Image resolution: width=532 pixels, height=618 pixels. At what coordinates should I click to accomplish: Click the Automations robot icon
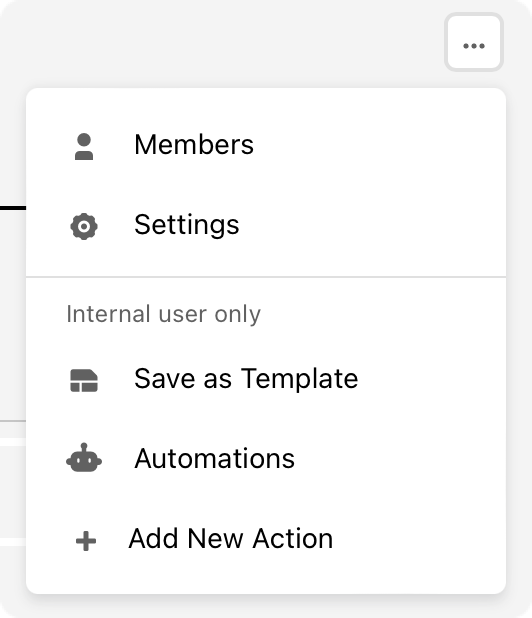point(84,458)
